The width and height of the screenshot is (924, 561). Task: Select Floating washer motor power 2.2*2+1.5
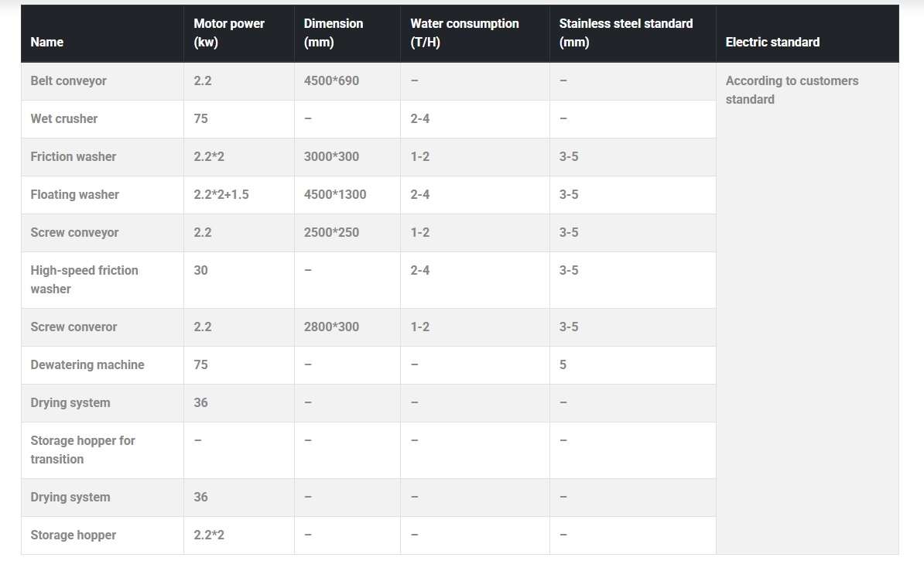221,194
